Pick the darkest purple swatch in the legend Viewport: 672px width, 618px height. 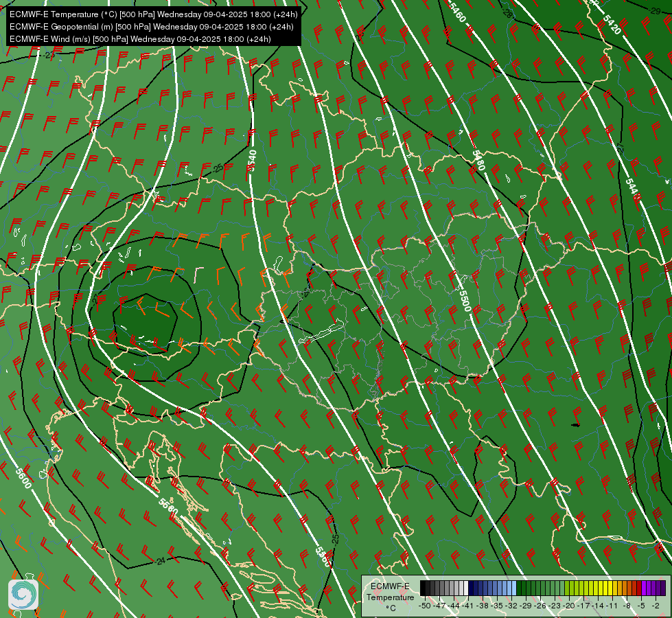[x=663, y=588]
